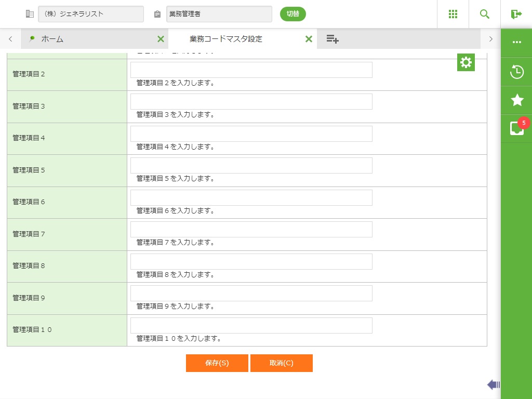The height and width of the screenshot is (399, 532).
Task: Click the 保存(S) button
Action: click(217, 363)
